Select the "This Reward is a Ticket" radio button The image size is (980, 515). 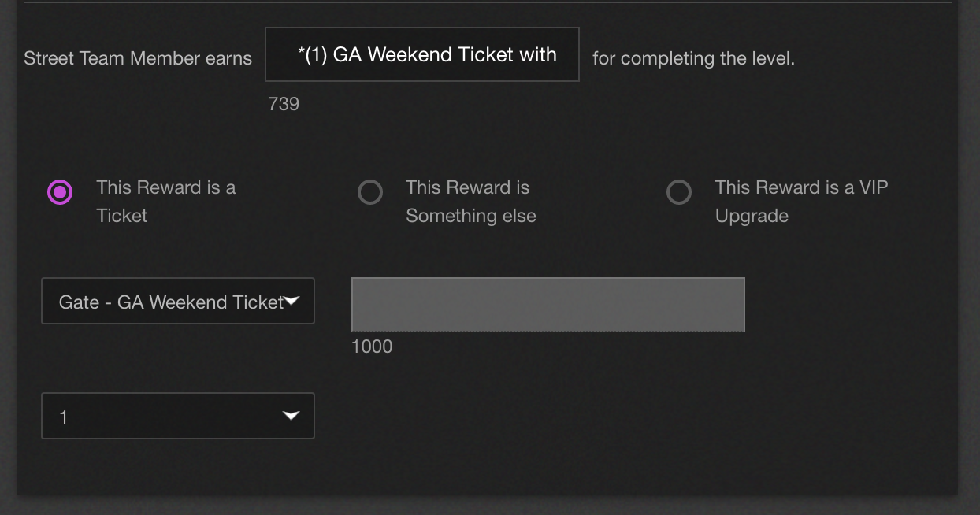[60, 192]
